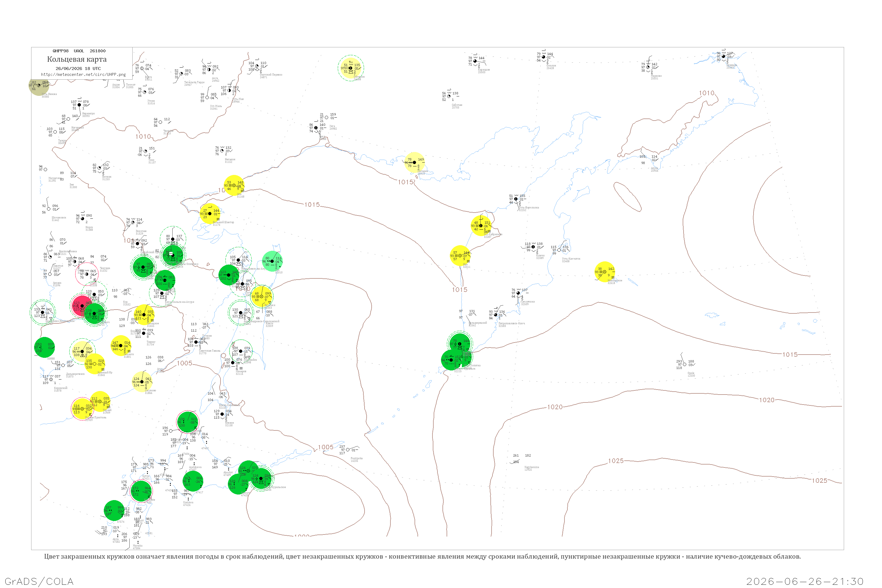Click the yellow Никольское station circle

point(604,272)
